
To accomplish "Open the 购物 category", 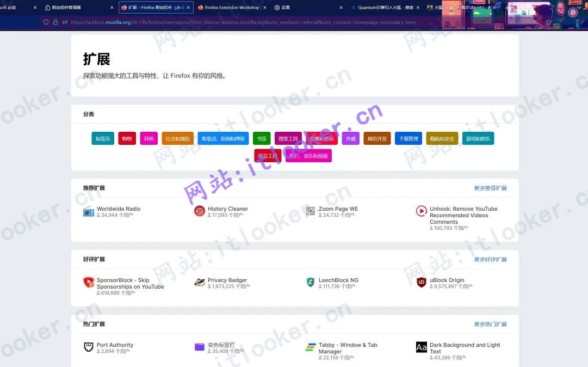I will tap(127, 138).
